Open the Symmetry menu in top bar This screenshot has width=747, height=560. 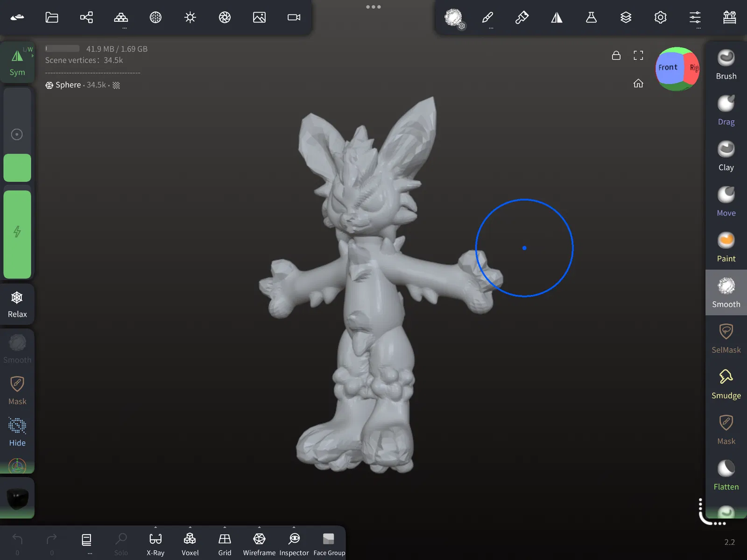[557, 18]
